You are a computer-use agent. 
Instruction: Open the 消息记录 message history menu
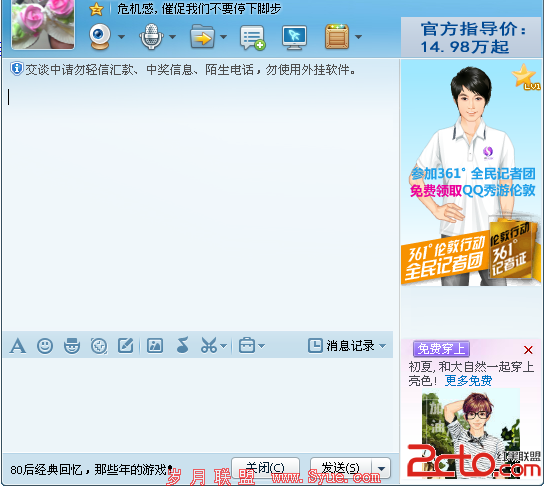pyautogui.click(x=347, y=346)
